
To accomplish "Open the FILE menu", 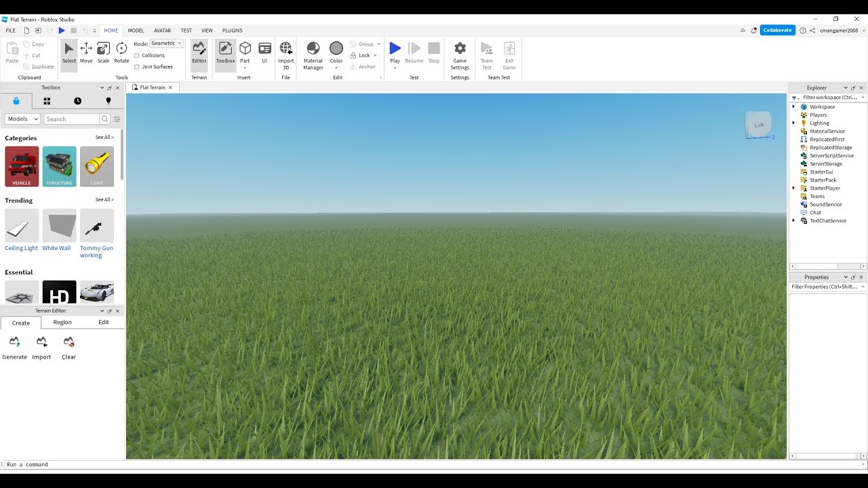I will pos(11,30).
